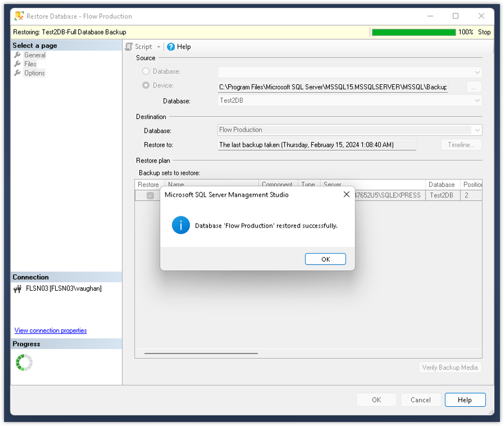
Task: Close the Management Studio message dialog
Action: pos(346,194)
